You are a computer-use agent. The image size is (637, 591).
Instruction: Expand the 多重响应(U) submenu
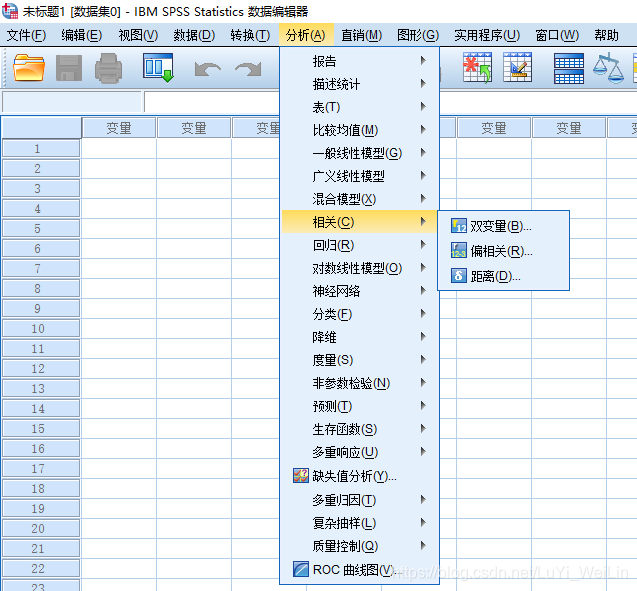pyautogui.click(x=360, y=452)
